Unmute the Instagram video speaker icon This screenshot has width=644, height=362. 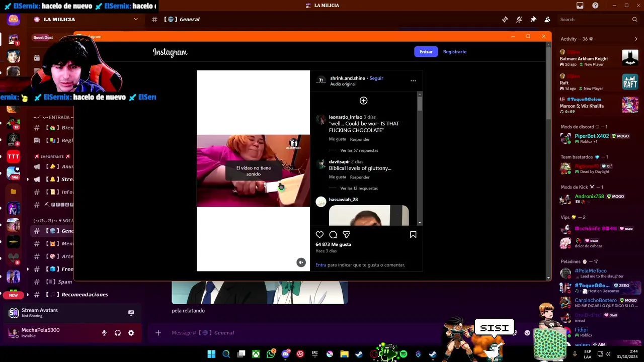301,262
